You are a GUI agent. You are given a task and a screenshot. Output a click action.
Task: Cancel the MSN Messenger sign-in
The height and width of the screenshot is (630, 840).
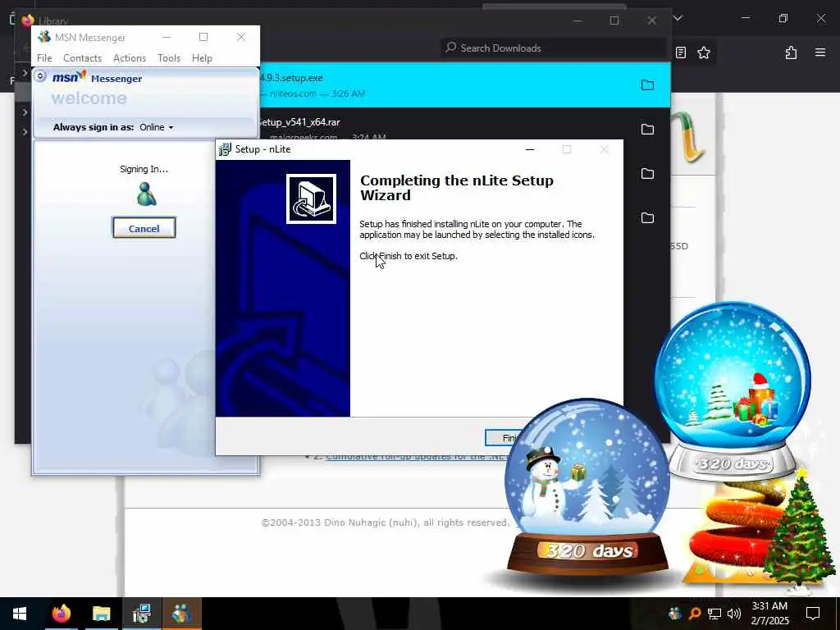144,228
